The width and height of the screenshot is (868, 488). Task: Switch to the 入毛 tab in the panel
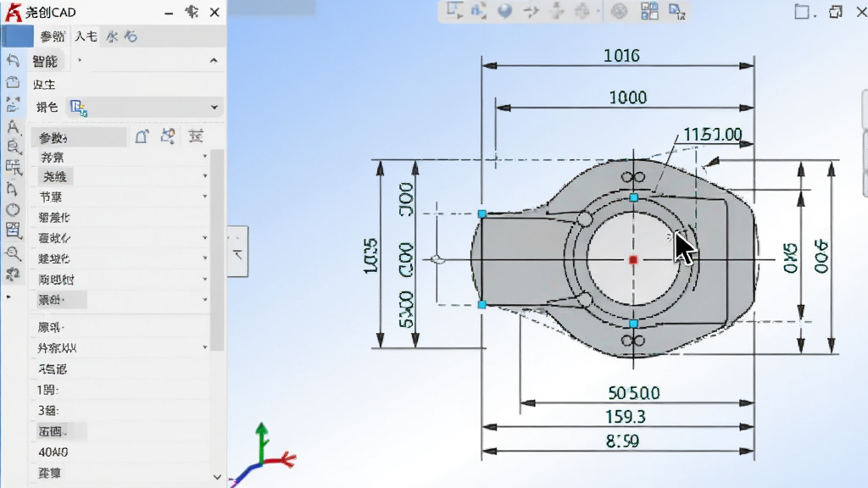[x=86, y=36]
